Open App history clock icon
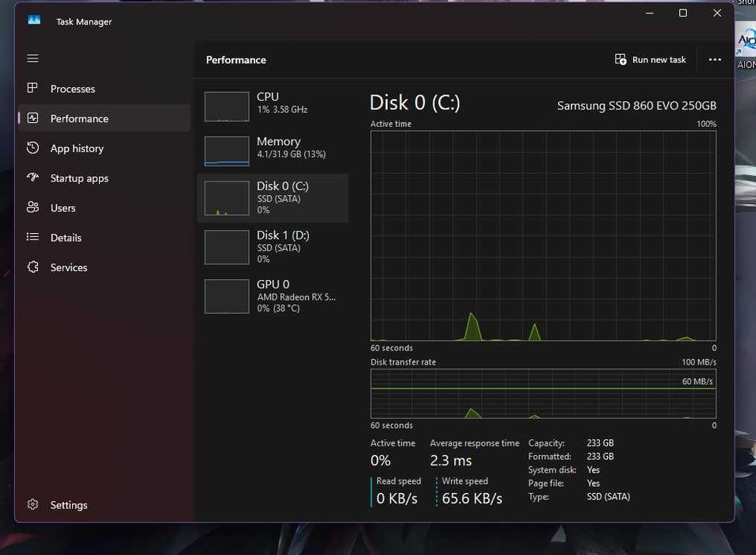The width and height of the screenshot is (756, 555). [x=32, y=148]
